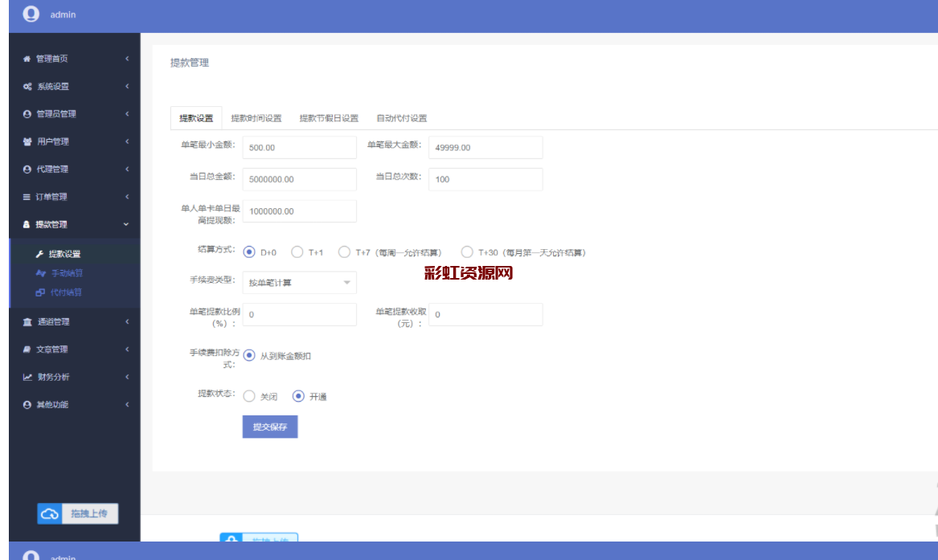Click the icon beside 手动结算
Viewport: 938px width, 560px height.
point(41,273)
